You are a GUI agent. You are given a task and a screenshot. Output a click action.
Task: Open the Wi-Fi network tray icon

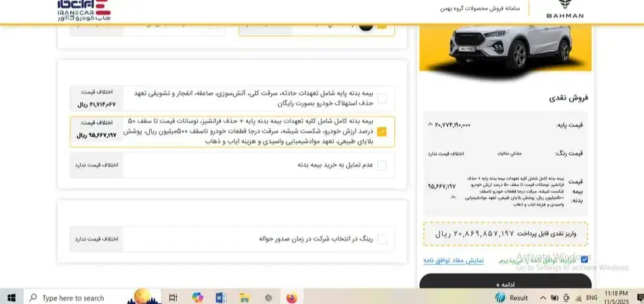(579, 298)
